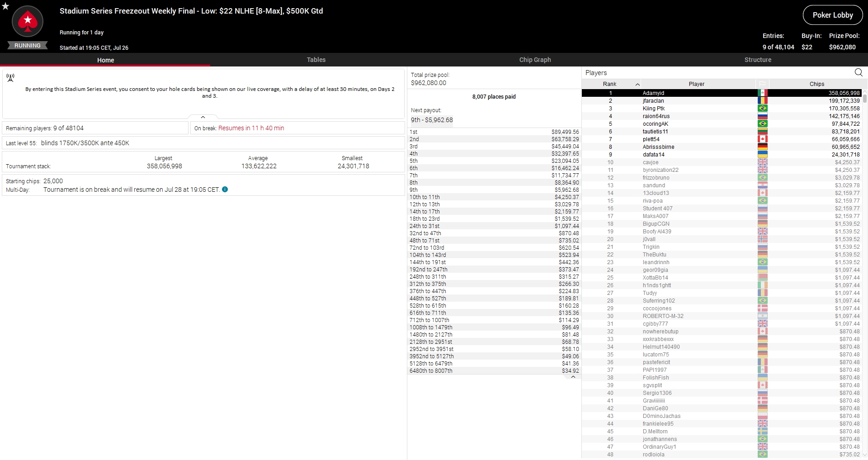The width and height of the screenshot is (868, 460).
Task: Click dafata14's Ukraine flag
Action: click(763, 155)
